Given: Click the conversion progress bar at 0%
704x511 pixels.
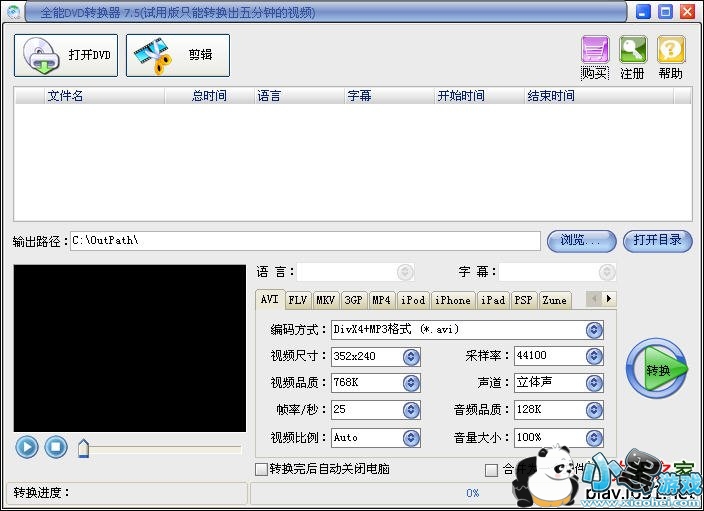Looking at the screenshot, I should 473,493.
